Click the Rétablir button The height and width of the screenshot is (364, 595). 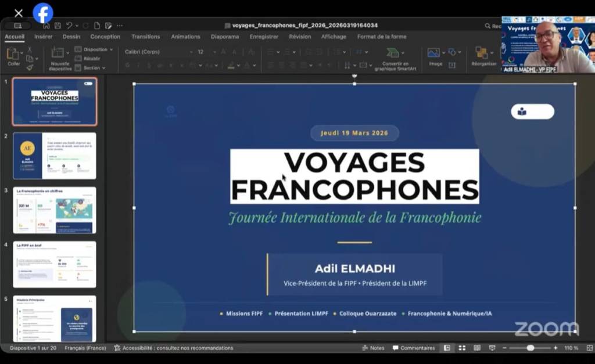92,59
